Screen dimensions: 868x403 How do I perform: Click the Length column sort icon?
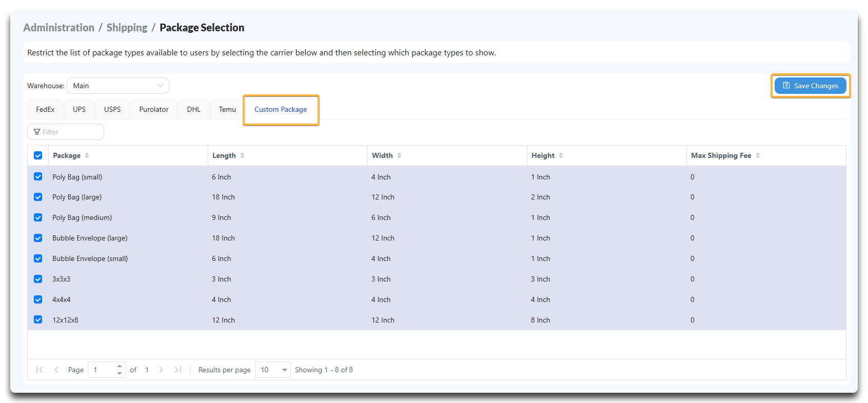point(242,155)
